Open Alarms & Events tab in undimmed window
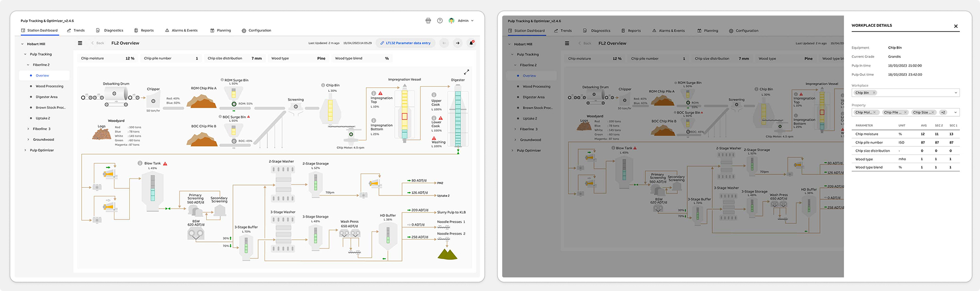The image size is (980, 291). point(182,31)
